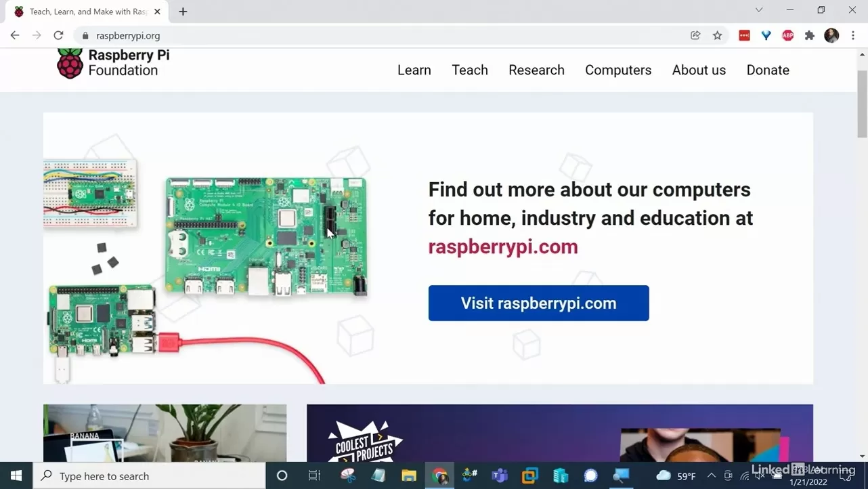Open the About us menu
The image size is (868, 489).
(699, 70)
